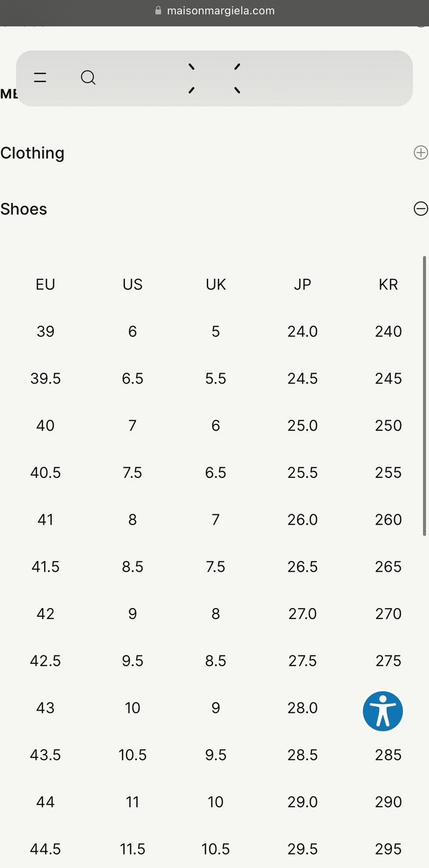
Task: Open the blue accessibility widget
Action: point(383,711)
